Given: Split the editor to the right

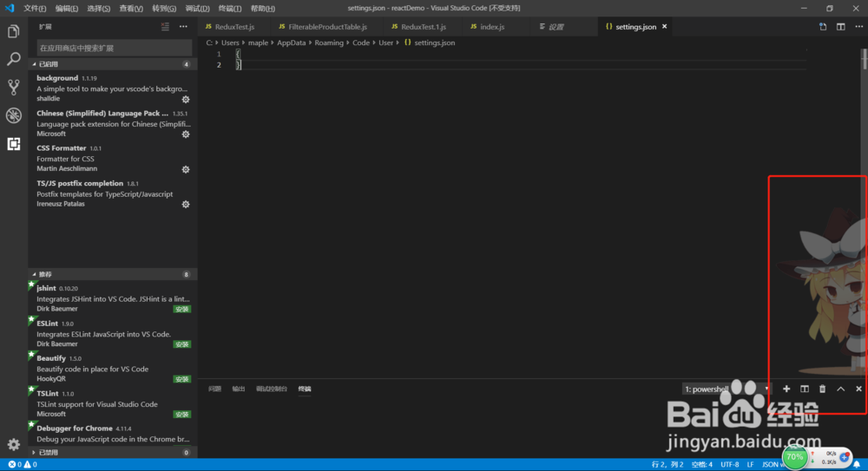Looking at the screenshot, I should pos(841,27).
